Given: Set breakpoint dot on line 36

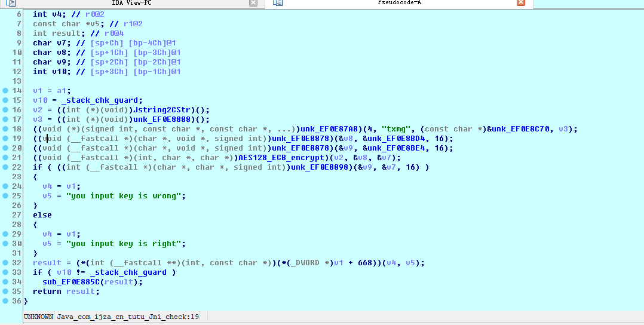Looking at the screenshot, I should pyautogui.click(x=5, y=301).
